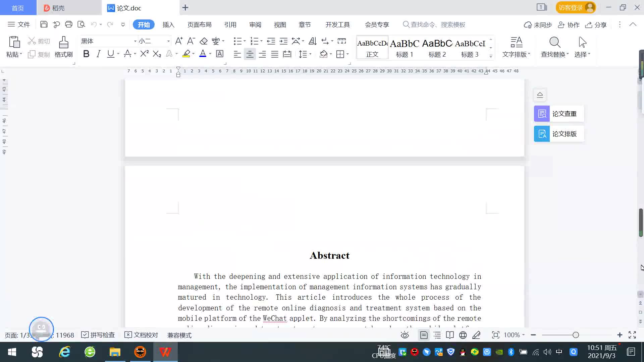The height and width of the screenshot is (362, 644).
Task: Apply the text highlight color tool
Action: point(186,54)
